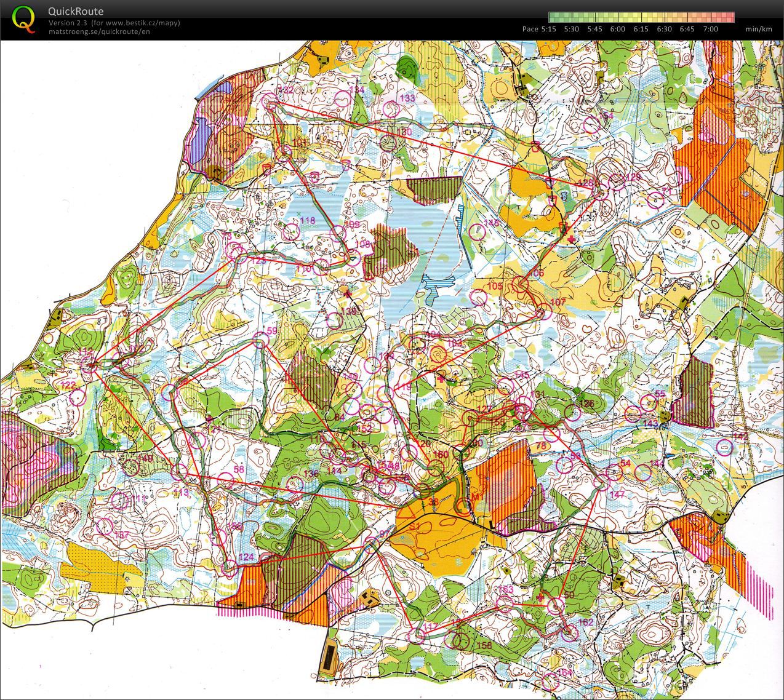The image size is (784, 700).
Task: Click the 5:30 pace label
Action: [x=572, y=29]
